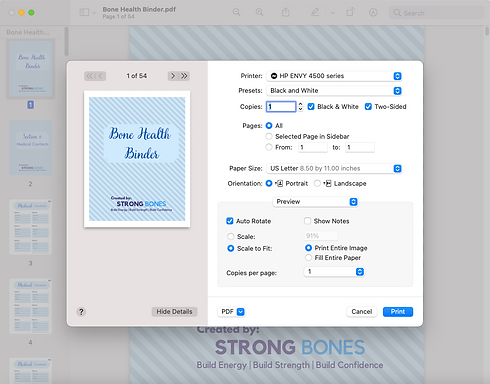Go to the first page in print preview
The image size is (490, 384).
pos(89,76)
